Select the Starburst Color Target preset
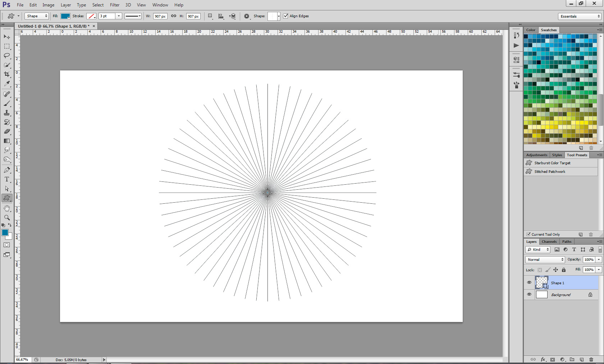This screenshot has width=604, height=364. [x=561, y=163]
